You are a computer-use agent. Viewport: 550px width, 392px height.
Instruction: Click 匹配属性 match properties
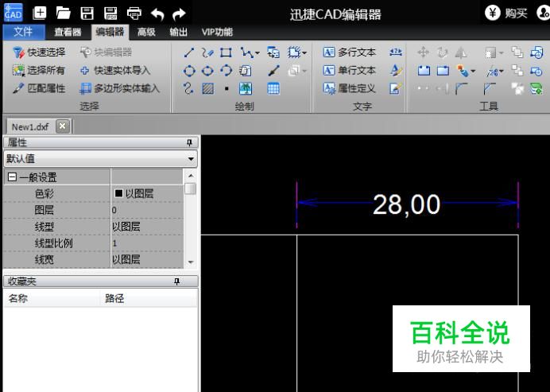(39, 88)
